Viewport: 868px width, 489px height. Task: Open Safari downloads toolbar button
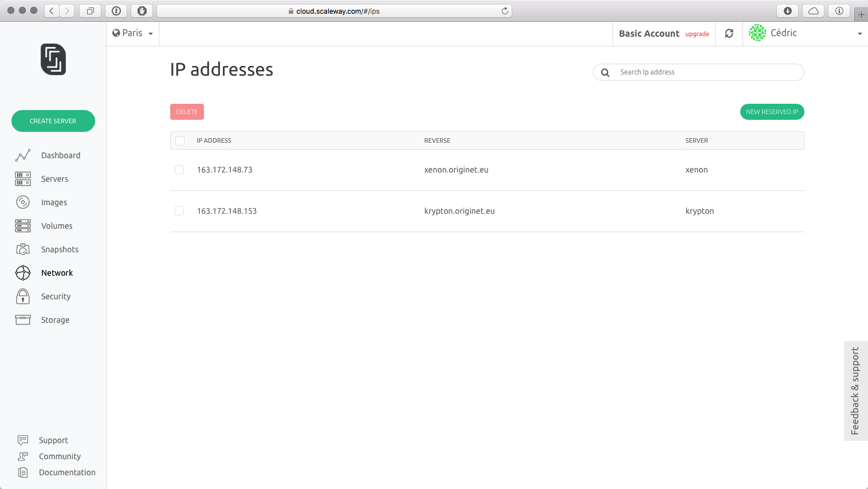coord(788,11)
